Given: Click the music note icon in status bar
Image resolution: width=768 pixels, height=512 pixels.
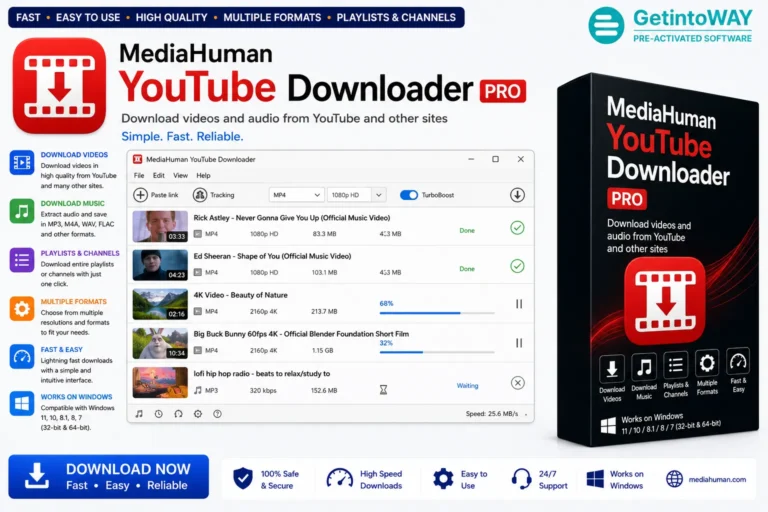Looking at the screenshot, I should coord(139,414).
